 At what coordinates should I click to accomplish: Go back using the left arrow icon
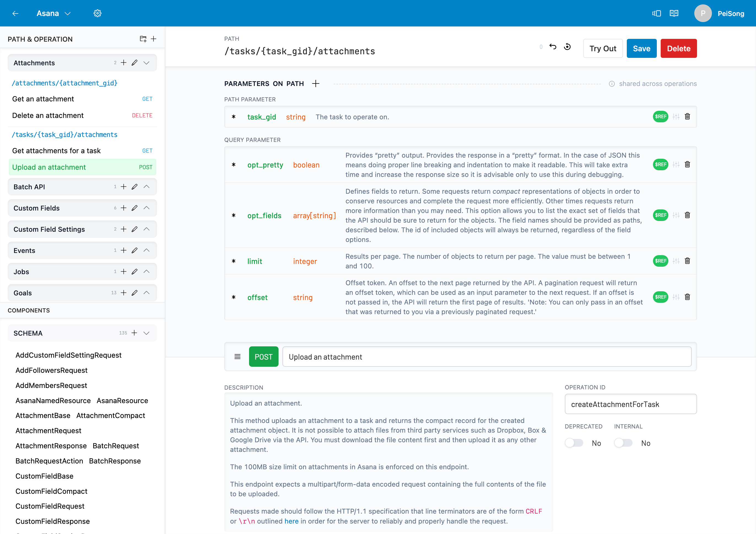[15, 13]
